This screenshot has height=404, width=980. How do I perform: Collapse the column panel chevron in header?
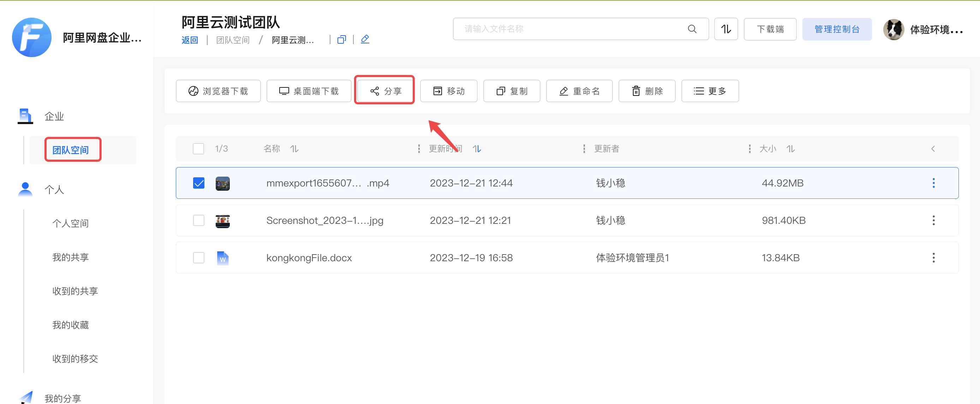(932, 149)
